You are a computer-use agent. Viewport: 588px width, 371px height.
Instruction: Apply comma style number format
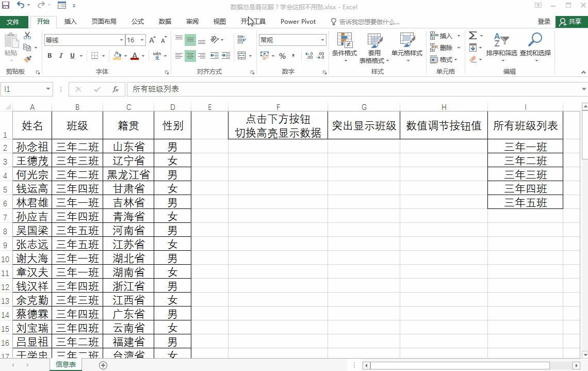[293, 56]
